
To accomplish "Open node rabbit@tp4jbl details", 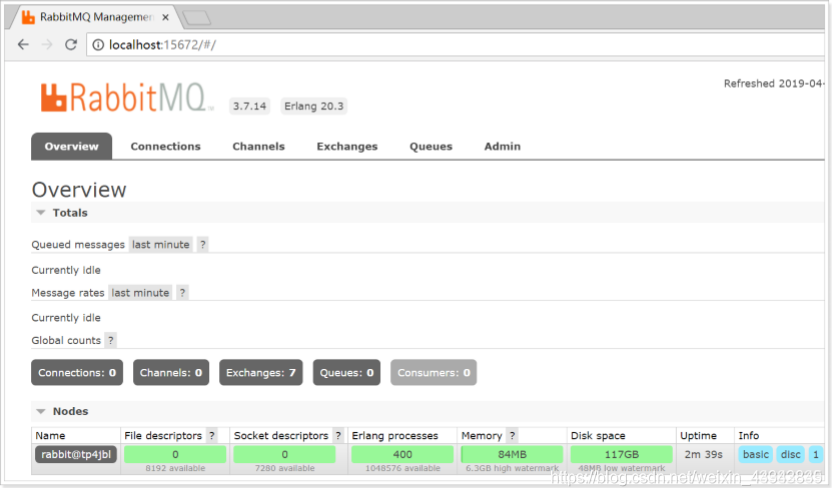I will pos(76,454).
